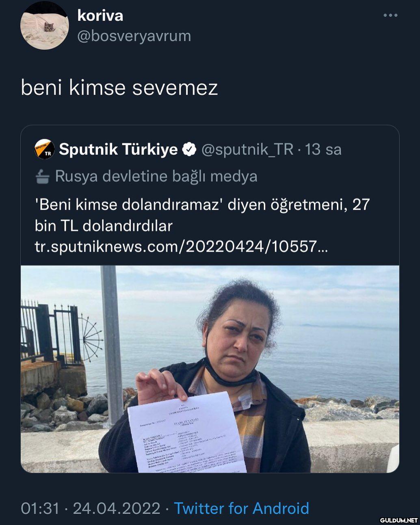Tap the Sputnik Türkiye avatar icon
420x525 pixels.
(45, 149)
